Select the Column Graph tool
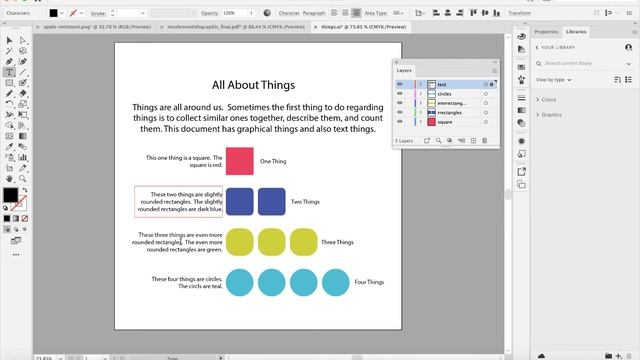Screen dimensions: 640x360 [23, 157]
